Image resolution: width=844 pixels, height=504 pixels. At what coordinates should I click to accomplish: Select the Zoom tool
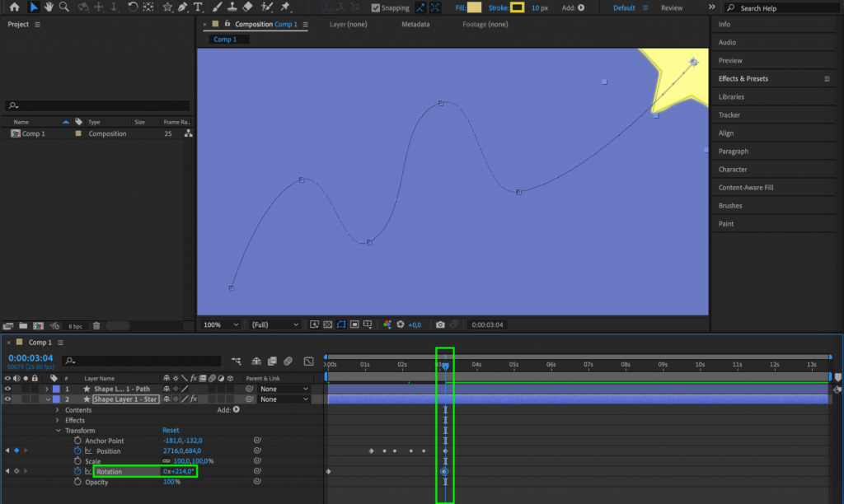(x=64, y=7)
